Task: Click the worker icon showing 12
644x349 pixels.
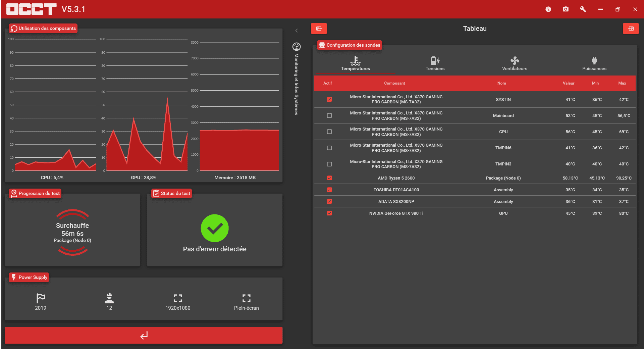Action: [109, 298]
